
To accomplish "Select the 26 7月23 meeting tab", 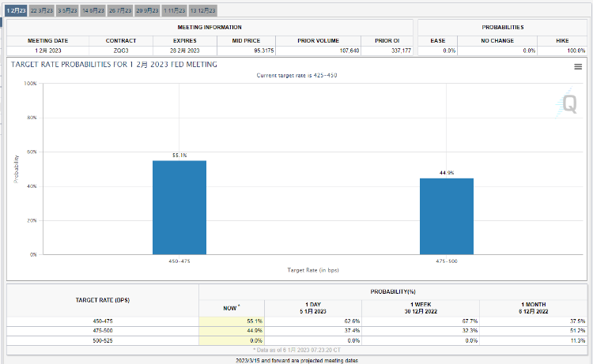I will [x=119, y=10].
